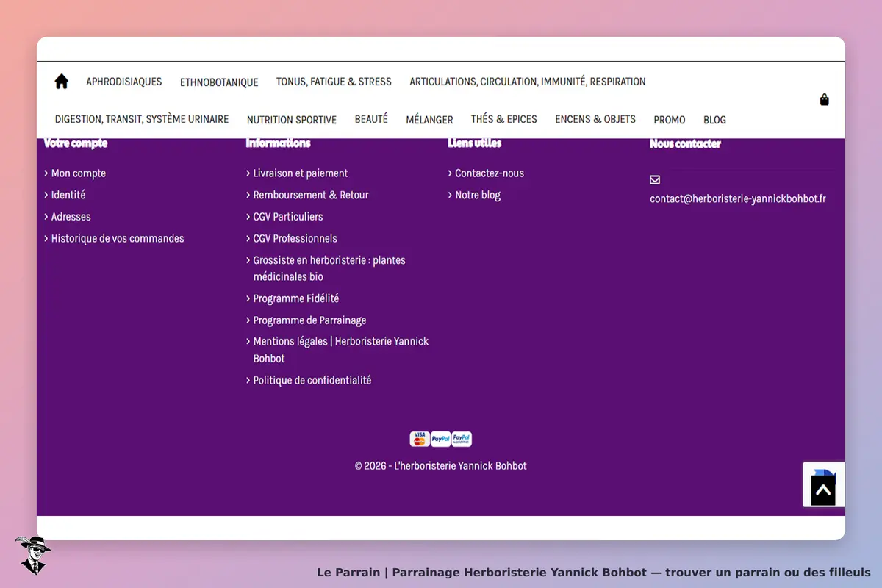Screen dimensions: 882x588
Task: Open Mentions légales link
Action: pos(341,350)
